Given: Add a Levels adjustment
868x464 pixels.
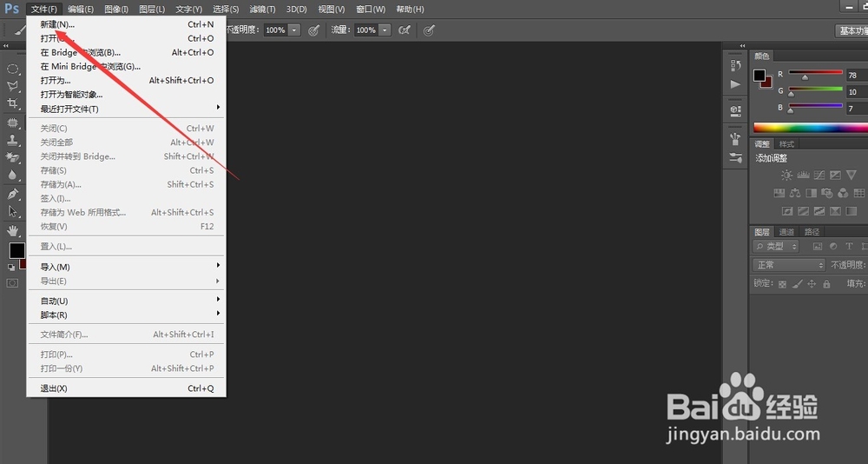Looking at the screenshot, I should click(x=803, y=176).
